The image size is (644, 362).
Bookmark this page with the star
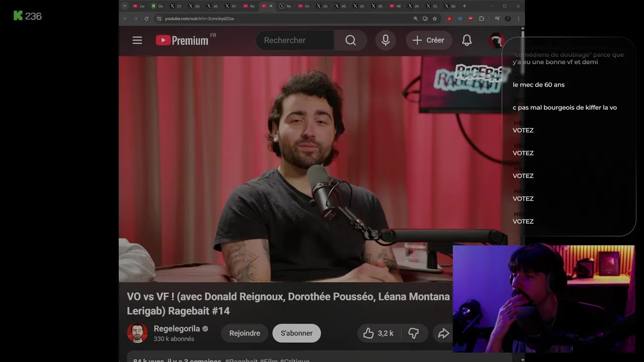tap(435, 19)
